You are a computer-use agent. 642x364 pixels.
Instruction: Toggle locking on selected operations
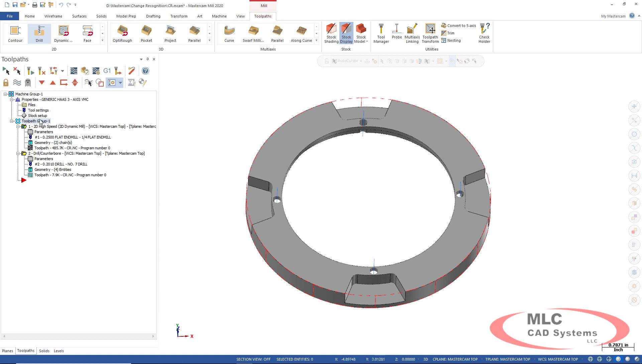click(6, 82)
